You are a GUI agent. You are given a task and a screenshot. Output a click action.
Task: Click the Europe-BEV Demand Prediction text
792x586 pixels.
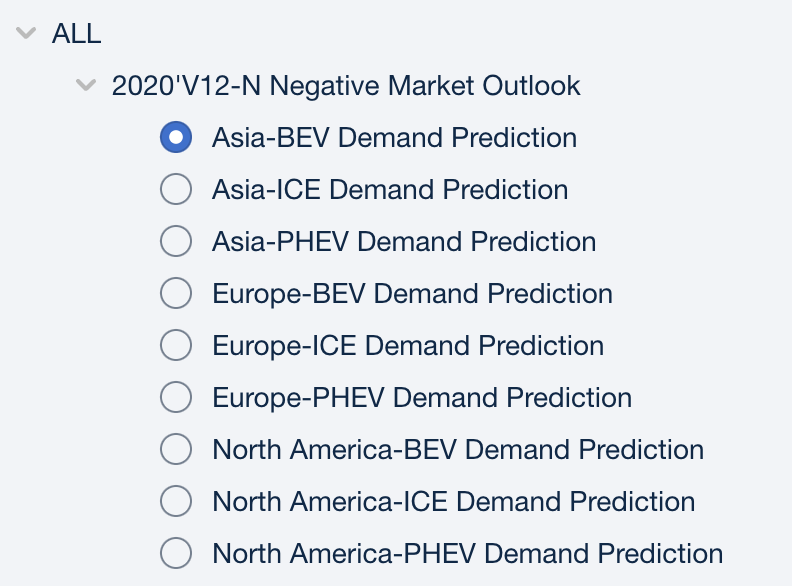pos(412,294)
